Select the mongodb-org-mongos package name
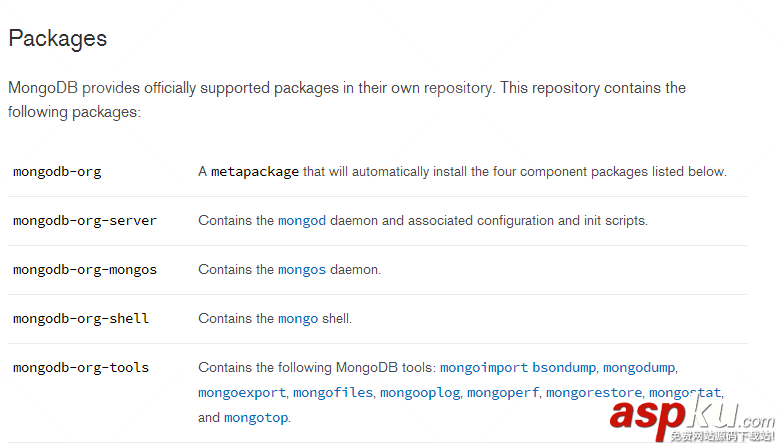Viewport: 780px width, 448px height. click(85, 269)
